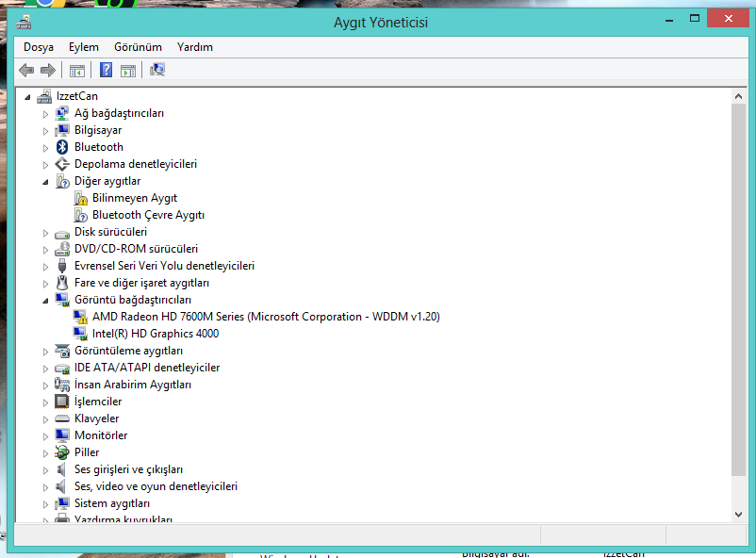The height and width of the screenshot is (558, 756).
Task: Open the Eylem menu
Action: (83, 47)
